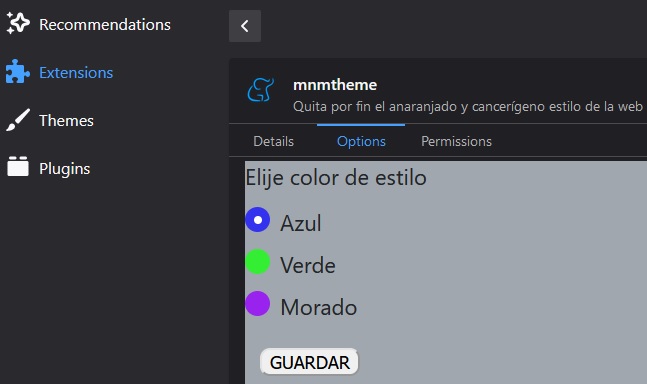Click the mnmtheme extension title
Screen dimensions: 647x384
[335, 85]
